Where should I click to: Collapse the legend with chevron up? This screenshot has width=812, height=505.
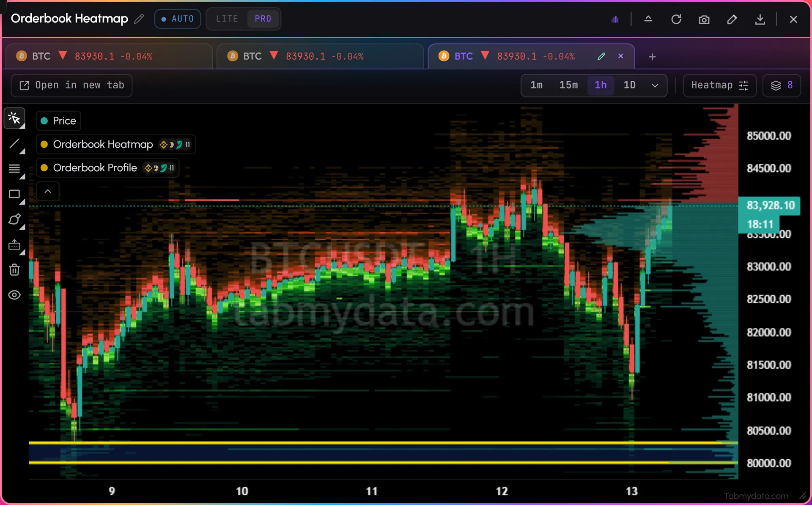tap(48, 192)
